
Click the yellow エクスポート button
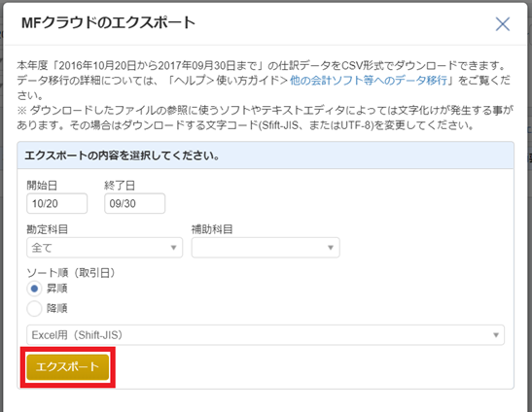tap(68, 367)
